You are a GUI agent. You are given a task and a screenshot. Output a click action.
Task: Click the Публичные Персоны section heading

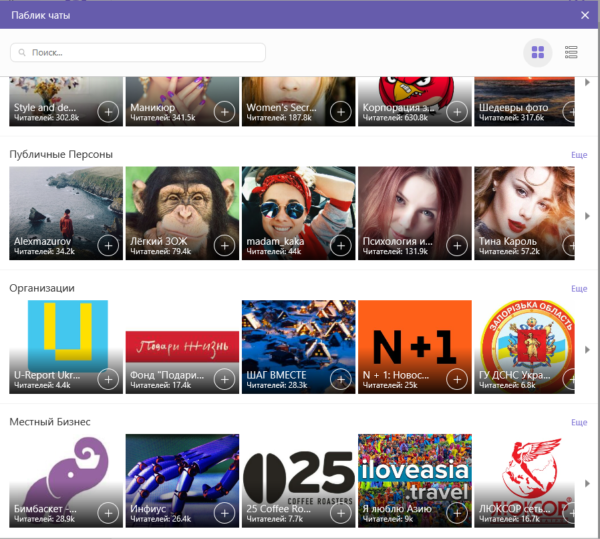tap(61, 155)
